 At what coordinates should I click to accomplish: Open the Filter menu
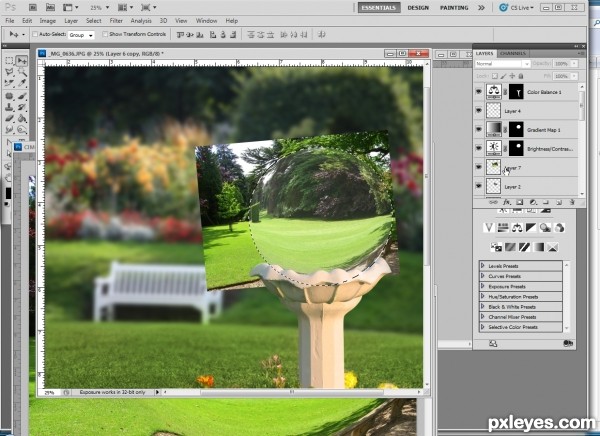[116, 21]
